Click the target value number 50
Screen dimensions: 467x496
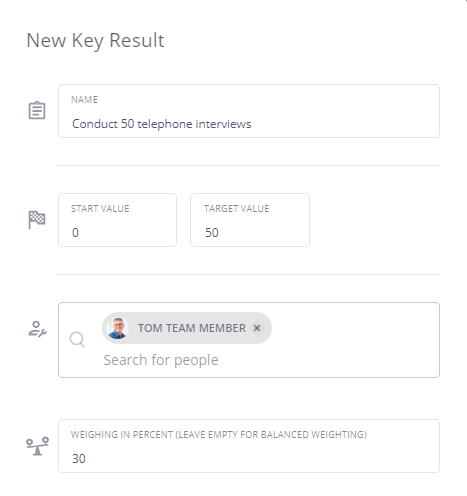click(x=212, y=233)
